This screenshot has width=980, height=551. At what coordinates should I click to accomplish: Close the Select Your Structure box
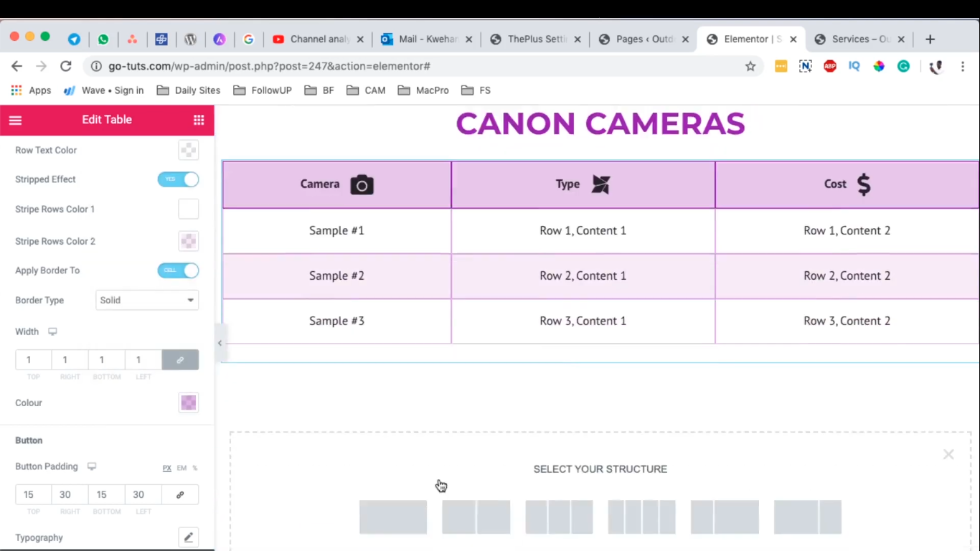[x=948, y=454]
